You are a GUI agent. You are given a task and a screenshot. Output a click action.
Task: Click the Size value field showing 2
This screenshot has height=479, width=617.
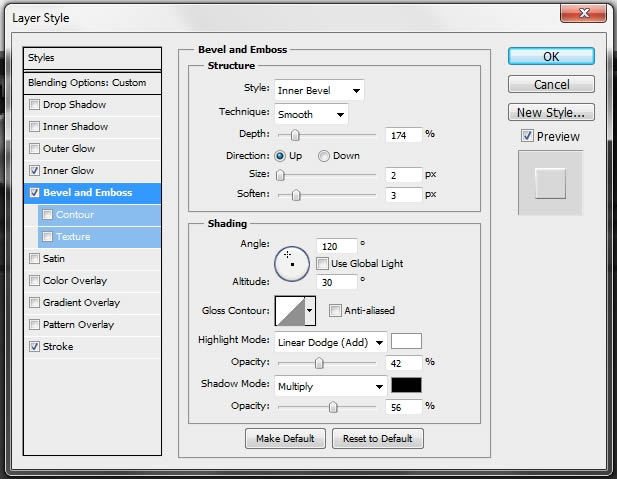pos(404,175)
